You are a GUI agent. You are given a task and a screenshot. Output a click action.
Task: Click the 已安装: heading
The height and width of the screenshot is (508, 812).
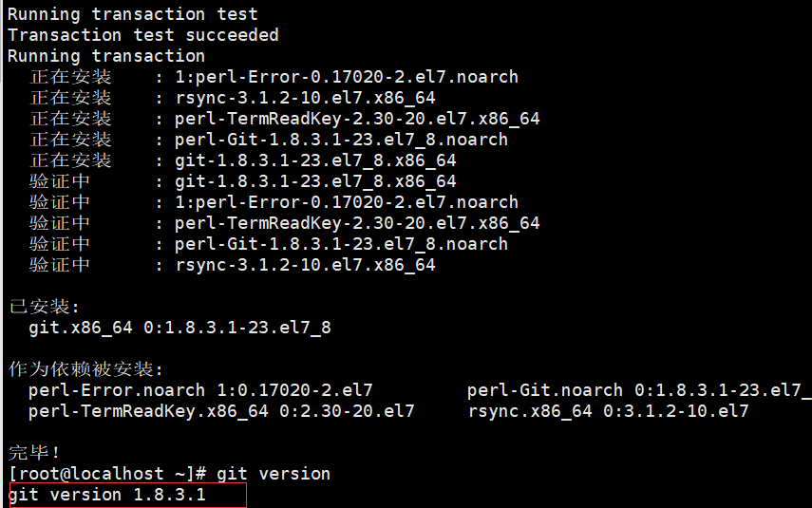(x=44, y=307)
